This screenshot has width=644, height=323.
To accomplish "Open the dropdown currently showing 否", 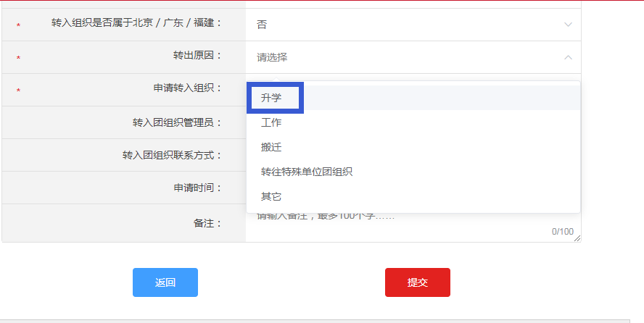I will pyautogui.click(x=406, y=25).
